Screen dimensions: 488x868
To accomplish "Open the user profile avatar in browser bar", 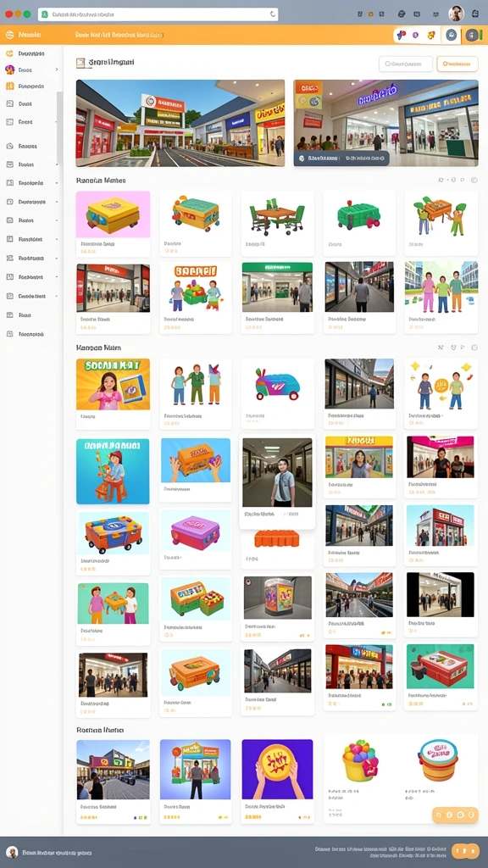I will [456, 14].
